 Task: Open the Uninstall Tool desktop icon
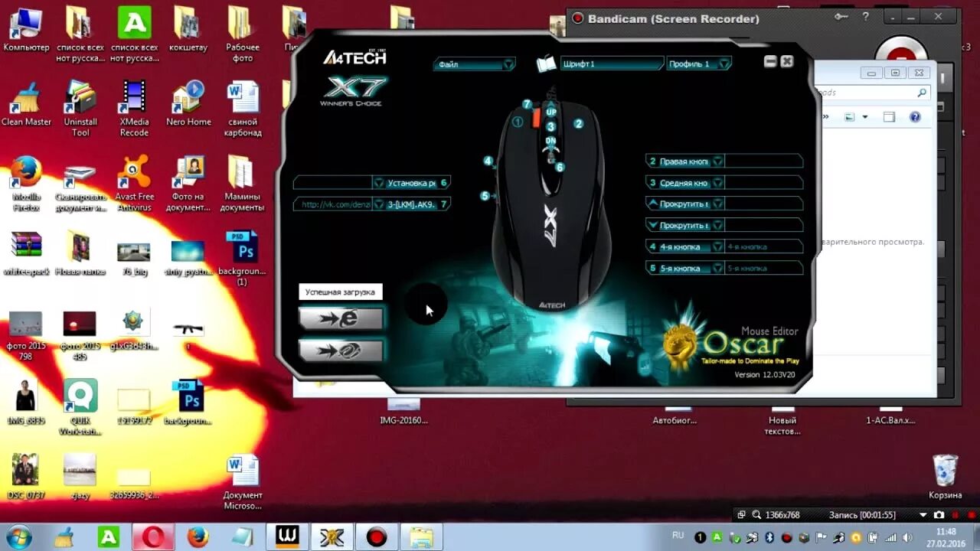[x=80, y=109]
